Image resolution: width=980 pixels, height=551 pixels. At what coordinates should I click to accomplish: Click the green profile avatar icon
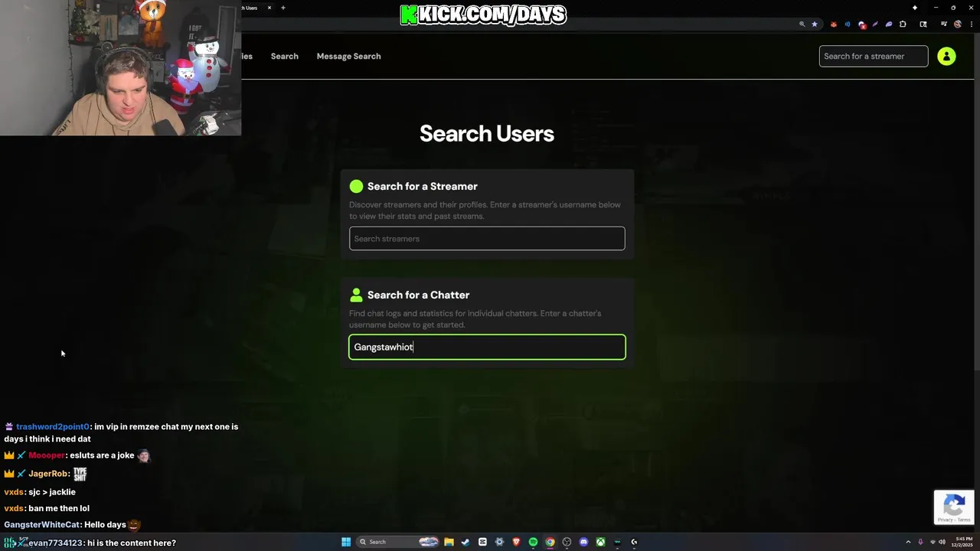click(946, 56)
